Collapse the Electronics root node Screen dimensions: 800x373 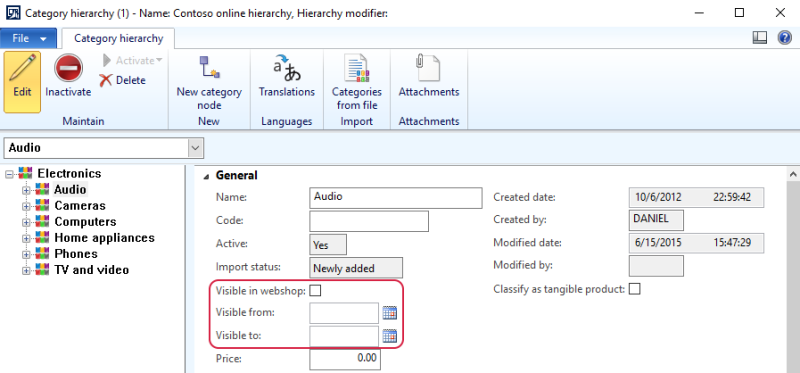9,174
